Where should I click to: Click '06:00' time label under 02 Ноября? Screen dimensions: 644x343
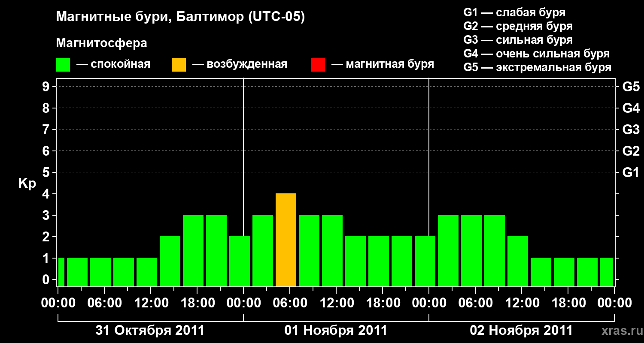click(x=475, y=303)
